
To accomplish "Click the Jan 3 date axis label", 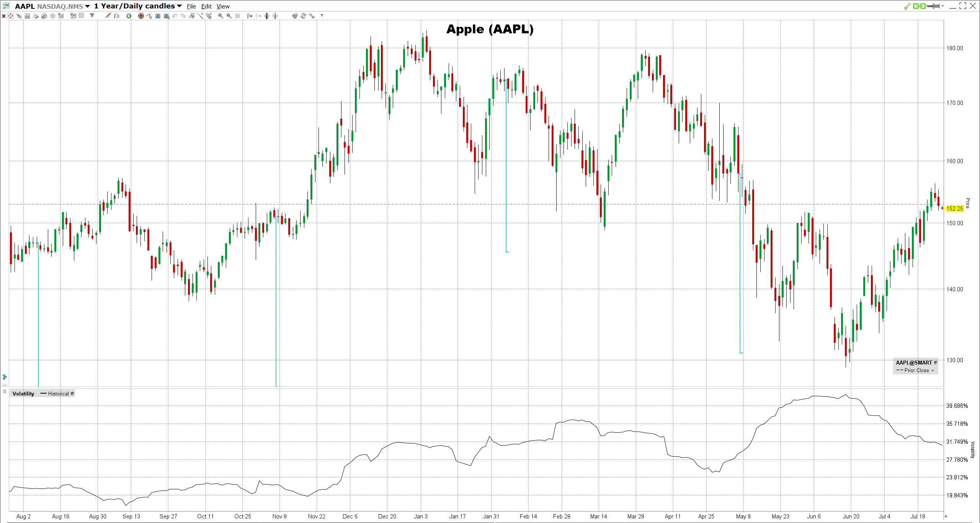I will (x=421, y=516).
